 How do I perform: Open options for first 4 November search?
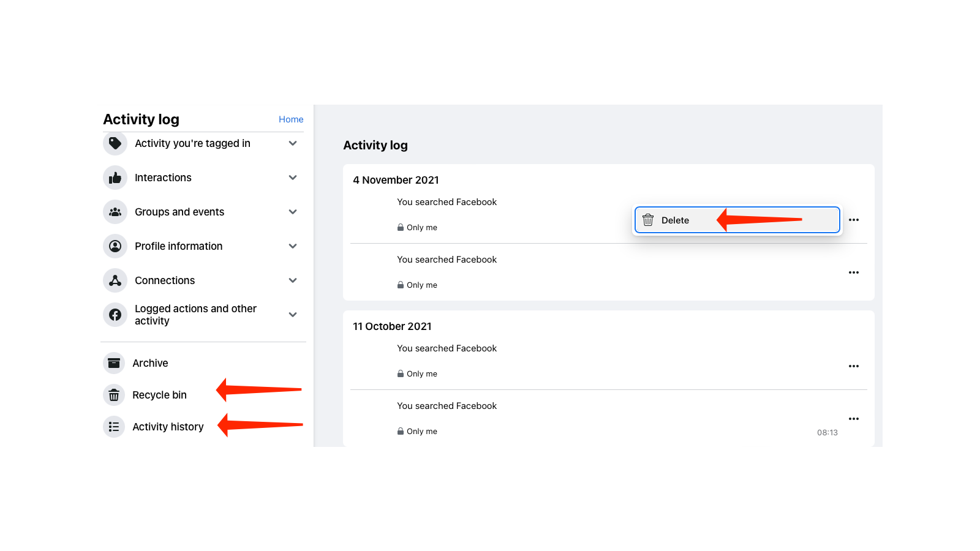tap(854, 220)
